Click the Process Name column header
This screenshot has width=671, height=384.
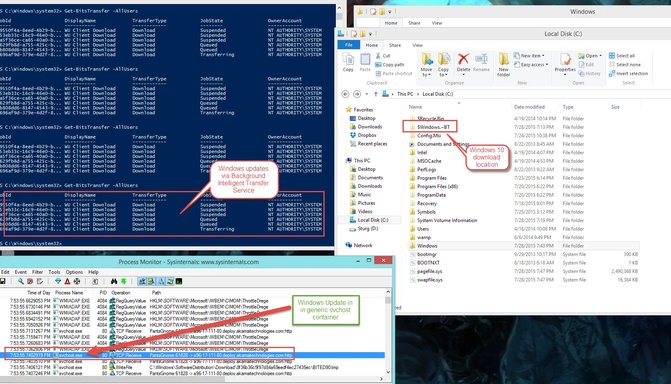[x=69, y=293]
